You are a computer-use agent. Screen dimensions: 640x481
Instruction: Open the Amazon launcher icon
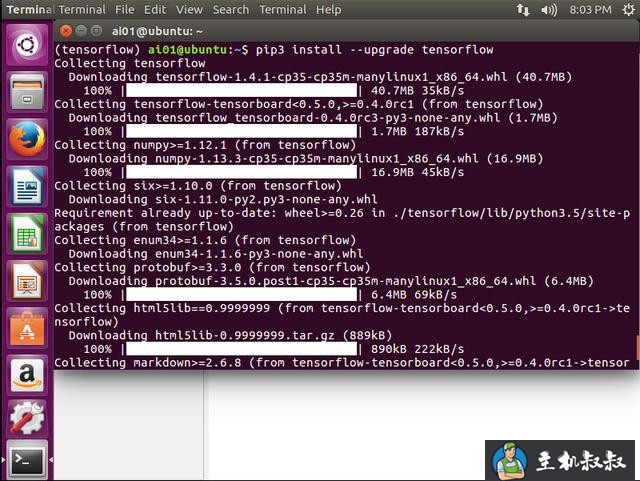pyautogui.click(x=27, y=376)
